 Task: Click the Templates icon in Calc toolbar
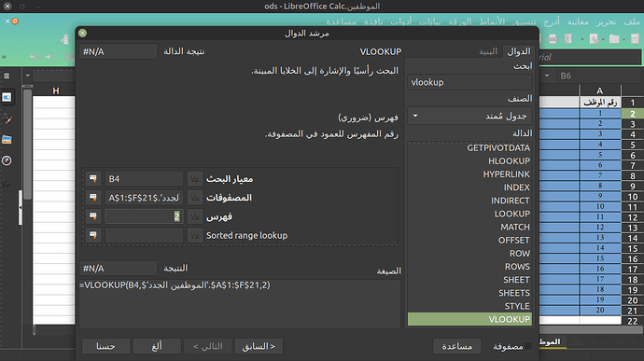(594, 39)
